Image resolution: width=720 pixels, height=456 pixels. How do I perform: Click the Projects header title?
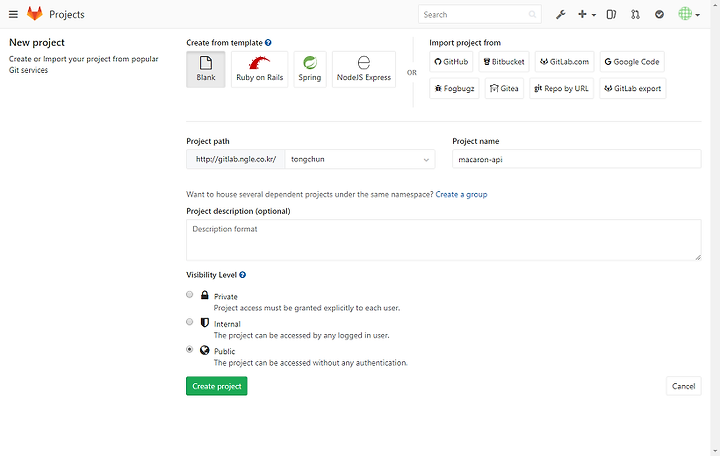[x=67, y=15]
